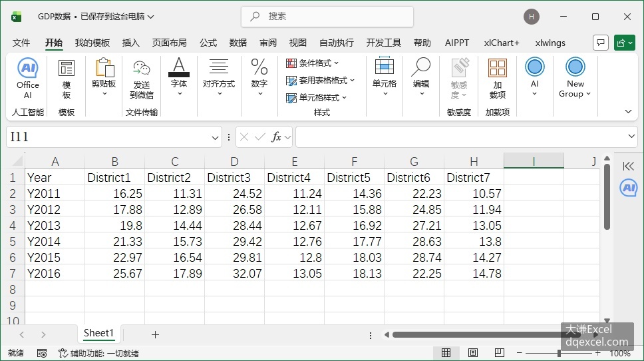This screenshot has width=644, height=361.
Task: Open the New Group ribbon button
Action: click(575, 77)
